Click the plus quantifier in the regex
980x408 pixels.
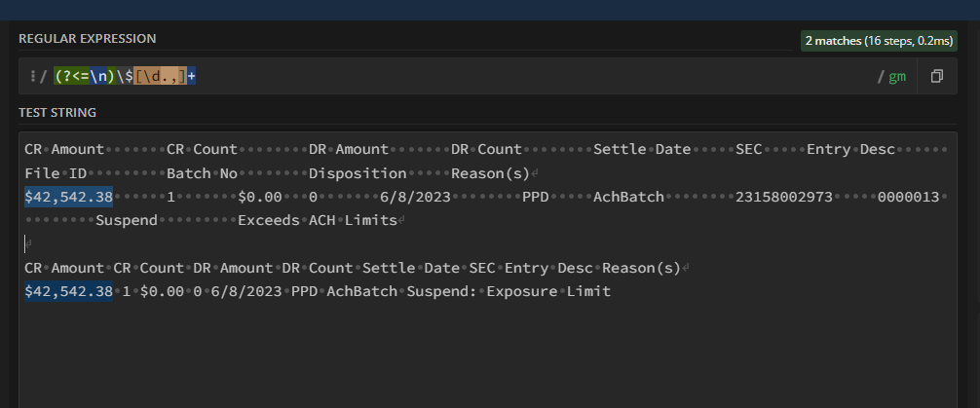click(x=193, y=76)
